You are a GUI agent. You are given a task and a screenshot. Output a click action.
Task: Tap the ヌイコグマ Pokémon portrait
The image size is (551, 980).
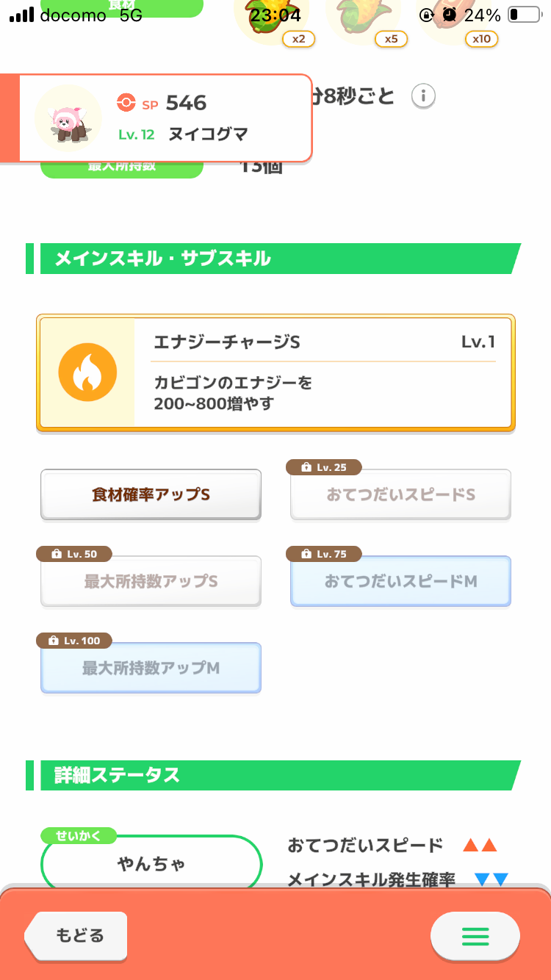click(x=68, y=118)
